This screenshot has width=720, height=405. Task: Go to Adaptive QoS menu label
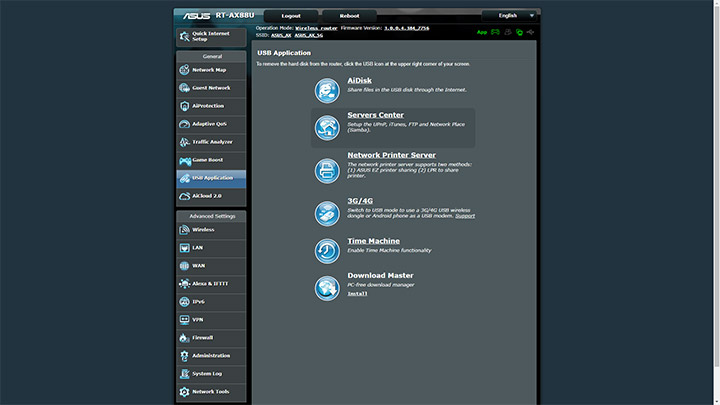click(209, 124)
